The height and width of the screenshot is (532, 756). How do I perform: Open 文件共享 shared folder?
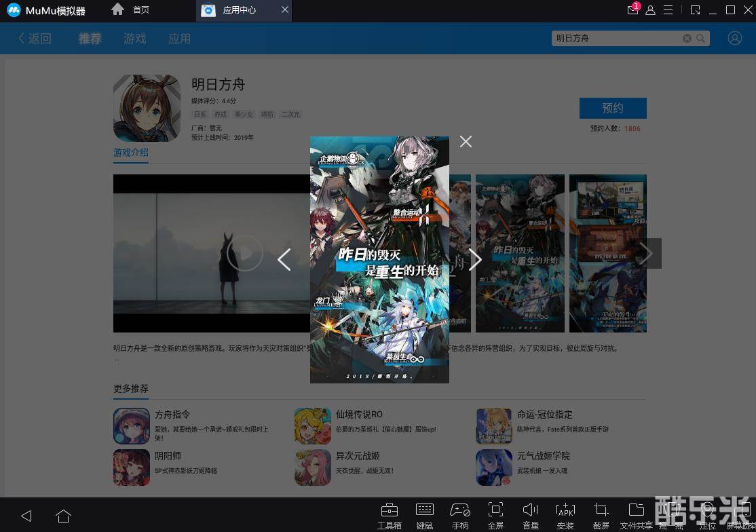636,515
